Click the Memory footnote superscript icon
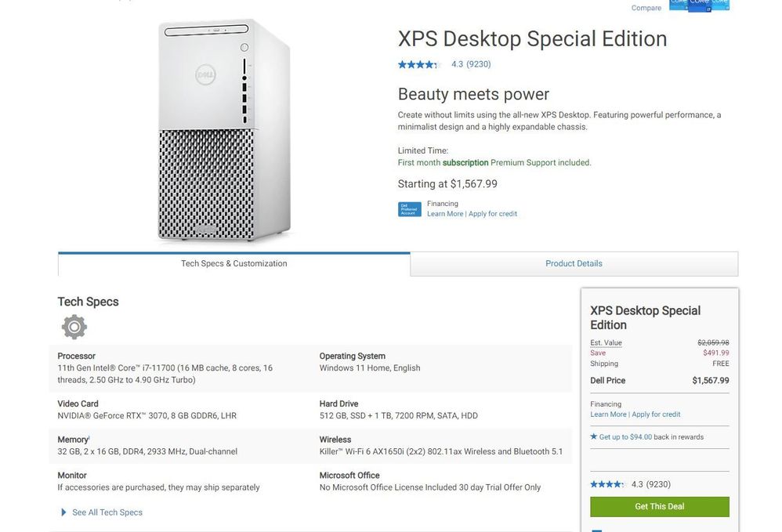782x532 pixels. (x=89, y=438)
